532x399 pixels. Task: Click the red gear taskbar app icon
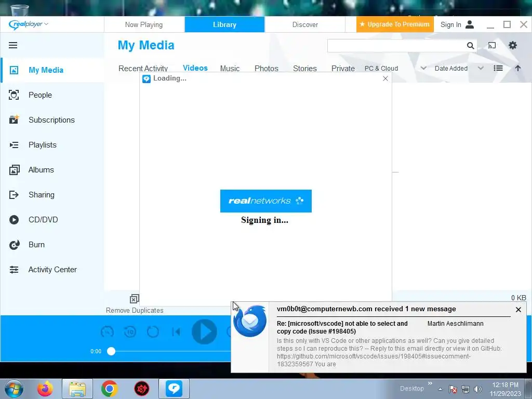(142, 389)
